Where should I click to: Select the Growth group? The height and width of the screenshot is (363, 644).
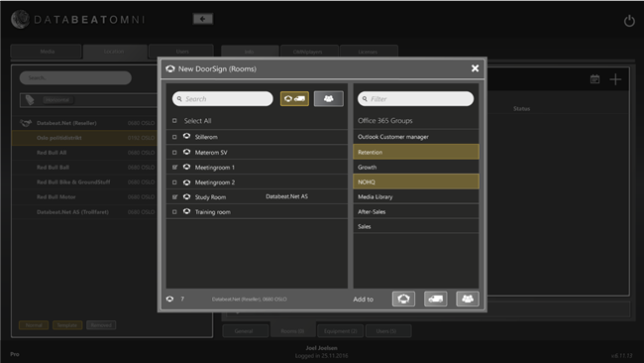tap(416, 167)
